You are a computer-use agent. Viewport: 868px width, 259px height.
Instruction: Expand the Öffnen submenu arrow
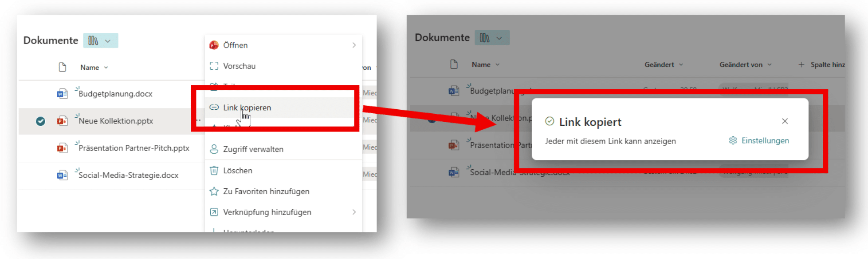point(354,45)
